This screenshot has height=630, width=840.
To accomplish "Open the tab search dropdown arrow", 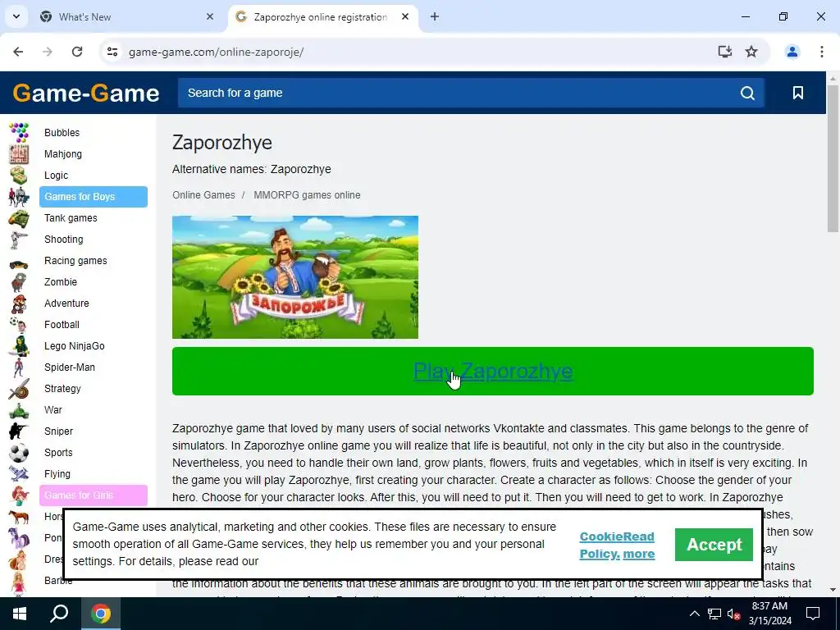I will (x=16, y=16).
